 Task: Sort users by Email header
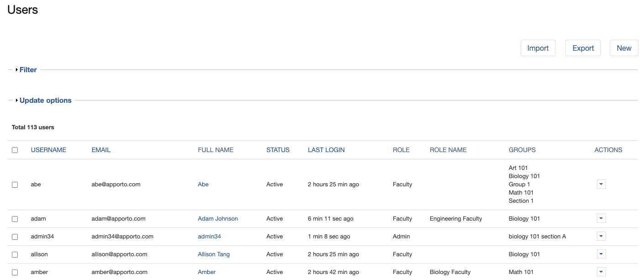[x=101, y=150]
